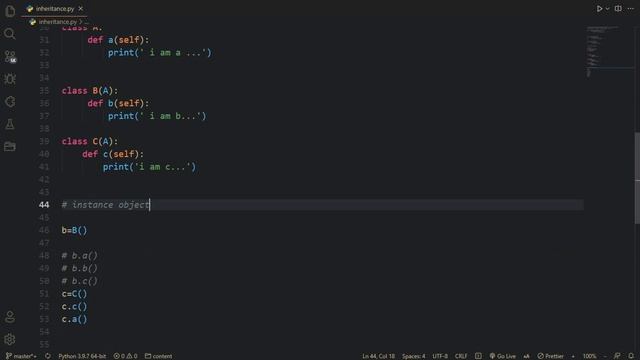The height and width of the screenshot is (360, 640).
Task: Select the inheritance.py editor tab
Action: tap(54, 9)
